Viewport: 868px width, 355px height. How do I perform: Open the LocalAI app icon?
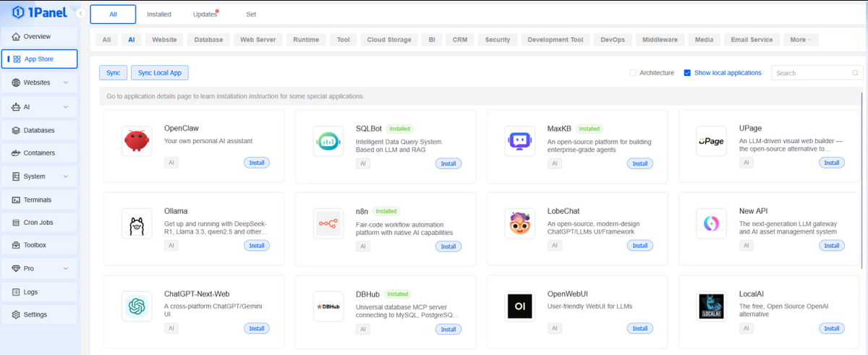pyautogui.click(x=711, y=307)
